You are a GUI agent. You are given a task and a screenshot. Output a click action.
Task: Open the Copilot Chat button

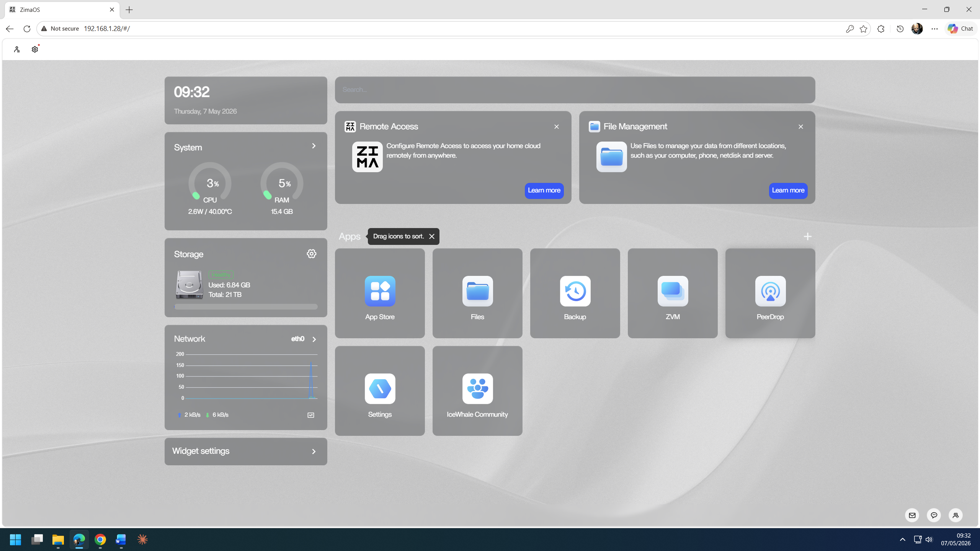pos(960,29)
